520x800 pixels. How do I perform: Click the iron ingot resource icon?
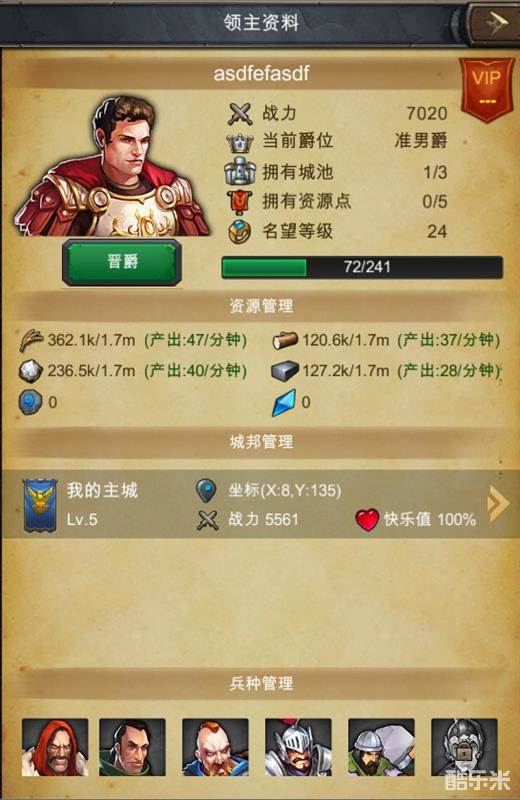(285, 371)
